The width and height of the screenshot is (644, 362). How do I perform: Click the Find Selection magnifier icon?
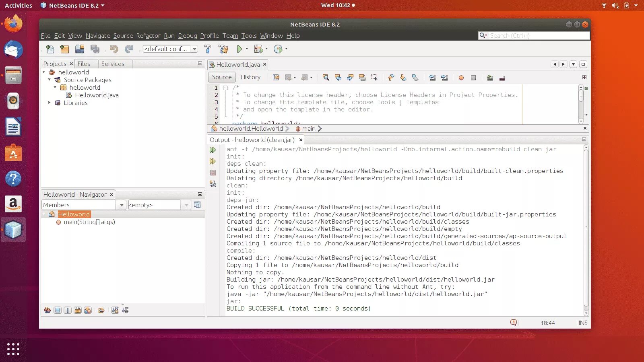point(326,78)
